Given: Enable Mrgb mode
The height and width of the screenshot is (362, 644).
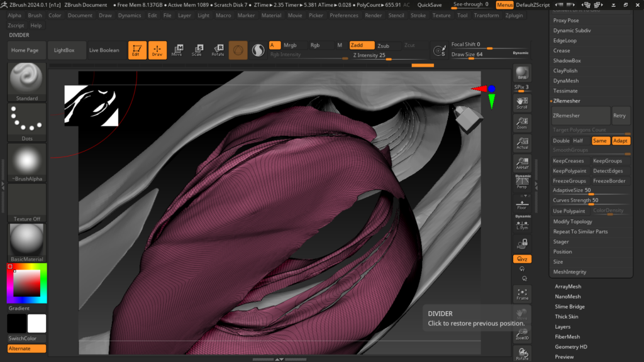Looking at the screenshot, I should [290, 45].
